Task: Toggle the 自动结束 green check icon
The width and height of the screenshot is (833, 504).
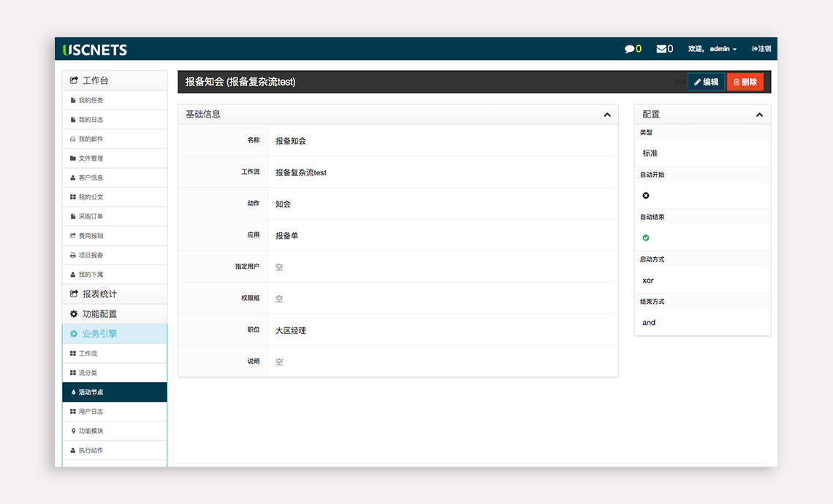Action: pos(646,238)
